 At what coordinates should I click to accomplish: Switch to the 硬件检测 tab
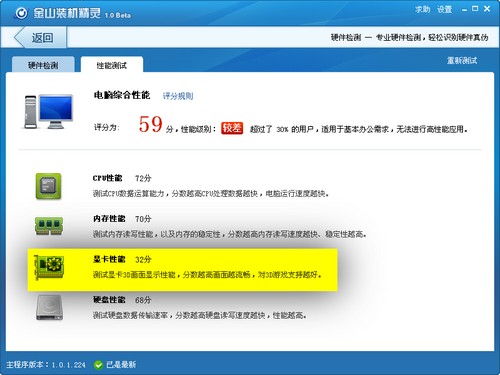(x=43, y=65)
